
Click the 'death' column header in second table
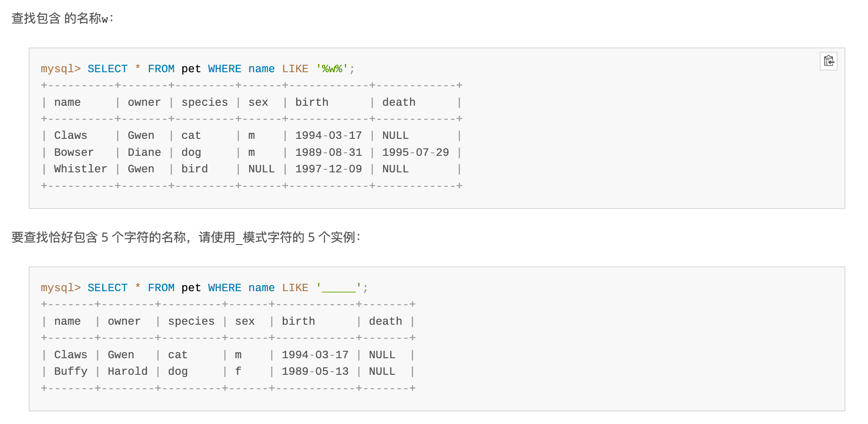(x=385, y=321)
